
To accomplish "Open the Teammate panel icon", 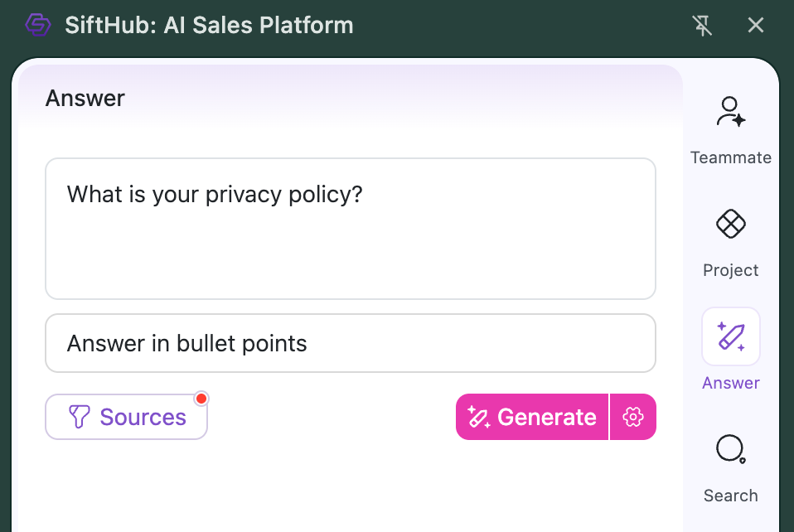I will click(730, 112).
